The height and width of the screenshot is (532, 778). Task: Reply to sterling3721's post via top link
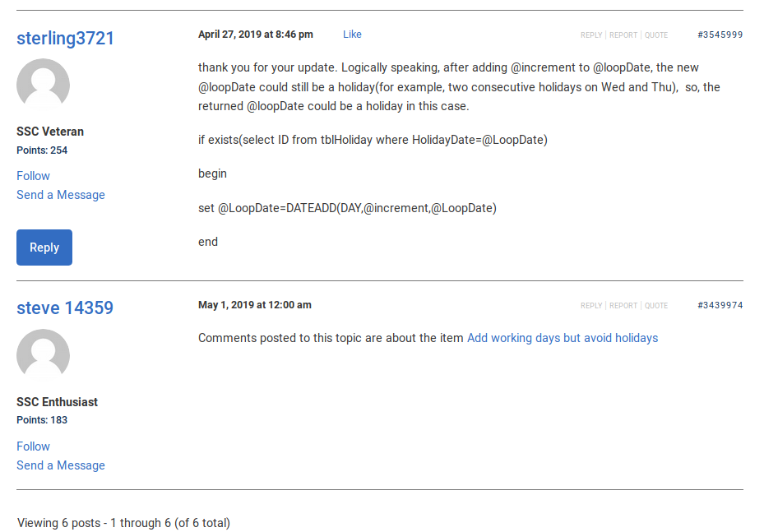coord(591,35)
